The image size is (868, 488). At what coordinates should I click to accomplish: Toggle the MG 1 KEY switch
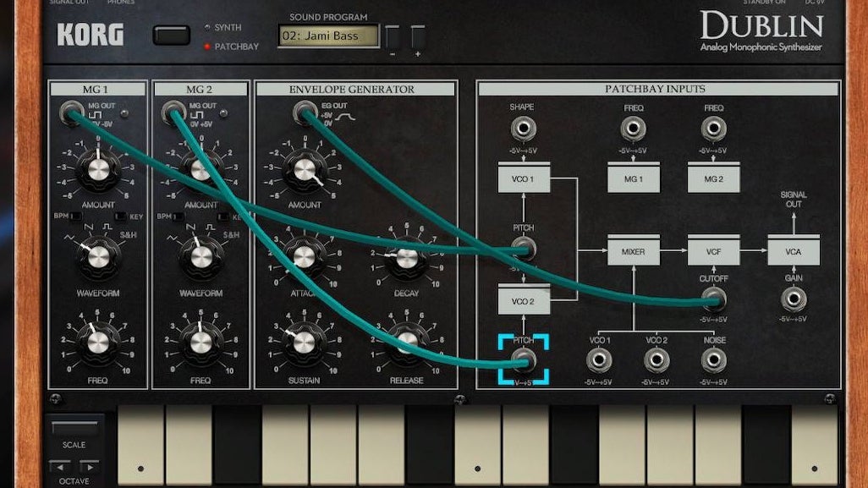119,217
